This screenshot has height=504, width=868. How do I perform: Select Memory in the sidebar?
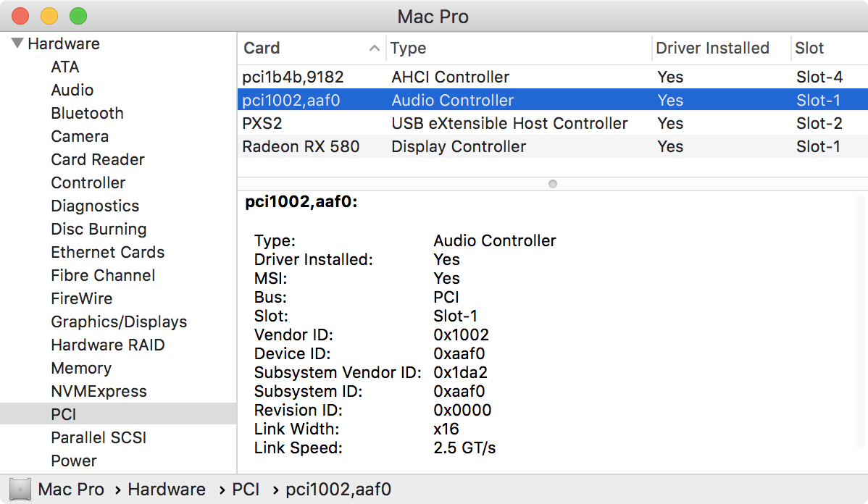coord(81,369)
